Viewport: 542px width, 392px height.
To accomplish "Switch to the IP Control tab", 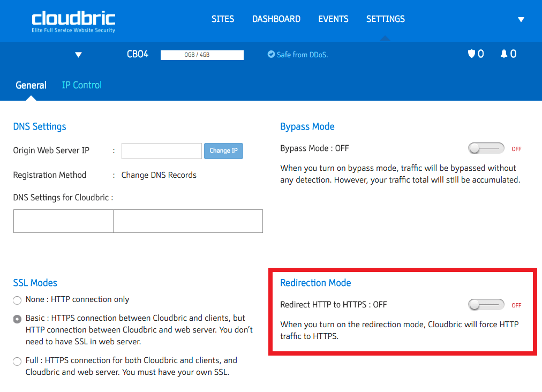I will (81, 85).
